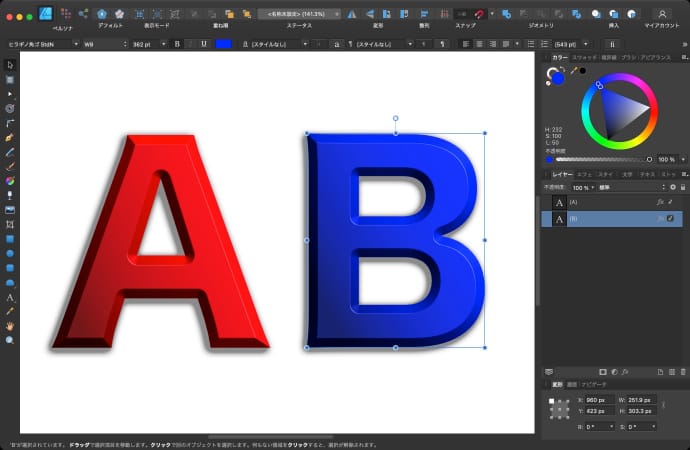Open the font family dropdown ヒラギノ角ゴ StdN
690x450 pixels.
pyautogui.click(x=40, y=44)
